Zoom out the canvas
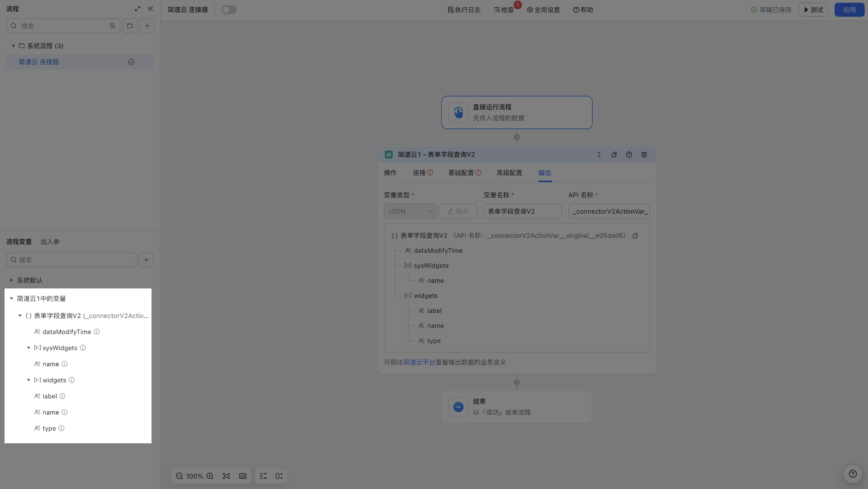The width and height of the screenshot is (868, 489). point(179,476)
